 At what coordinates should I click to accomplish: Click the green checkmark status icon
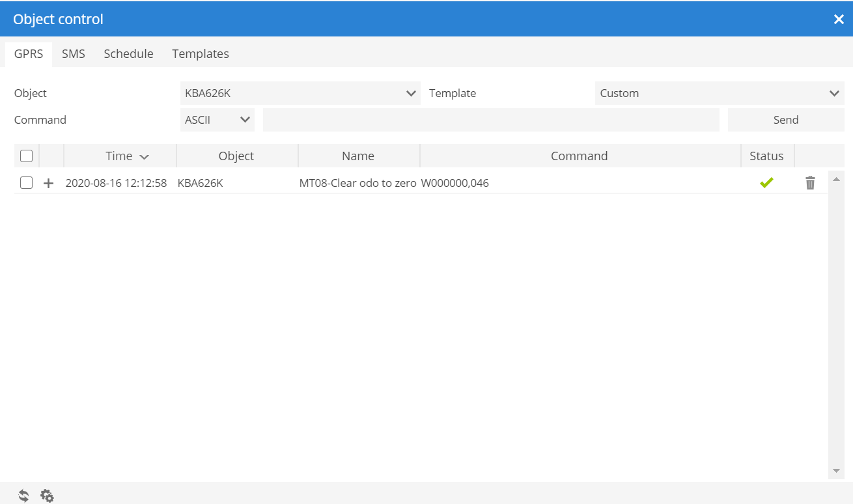[x=766, y=183]
